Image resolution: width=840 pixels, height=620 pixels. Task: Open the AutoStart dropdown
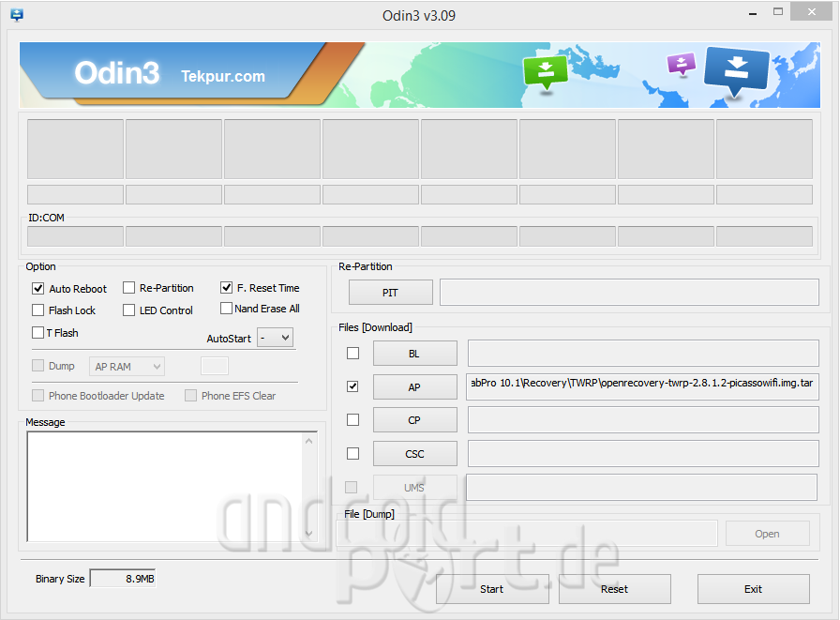tap(275, 338)
